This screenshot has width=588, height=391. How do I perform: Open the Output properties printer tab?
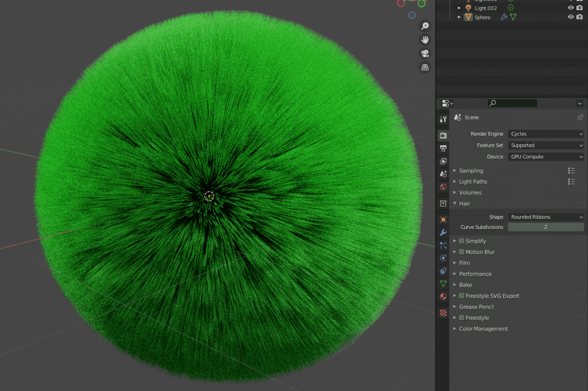(x=443, y=148)
